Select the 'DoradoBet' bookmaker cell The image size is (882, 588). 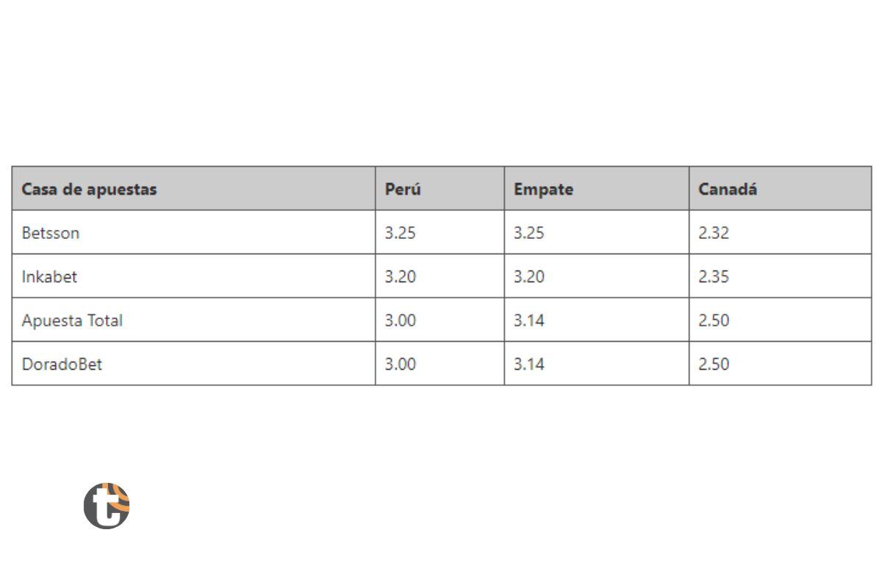(62, 364)
